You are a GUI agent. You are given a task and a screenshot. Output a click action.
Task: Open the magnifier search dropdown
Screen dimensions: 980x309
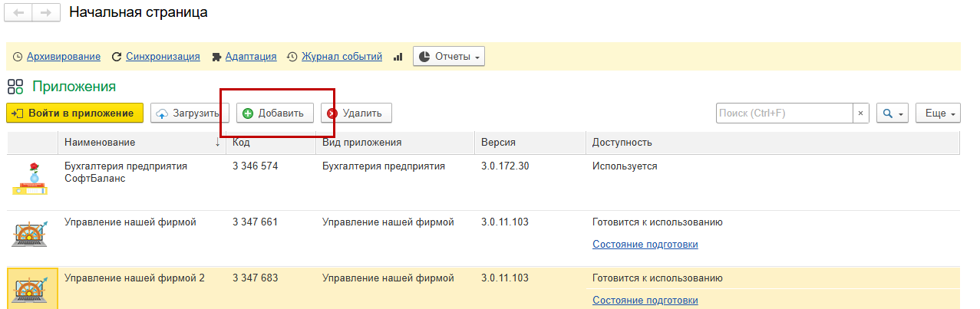pyautogui.click(x=893, y=113)
